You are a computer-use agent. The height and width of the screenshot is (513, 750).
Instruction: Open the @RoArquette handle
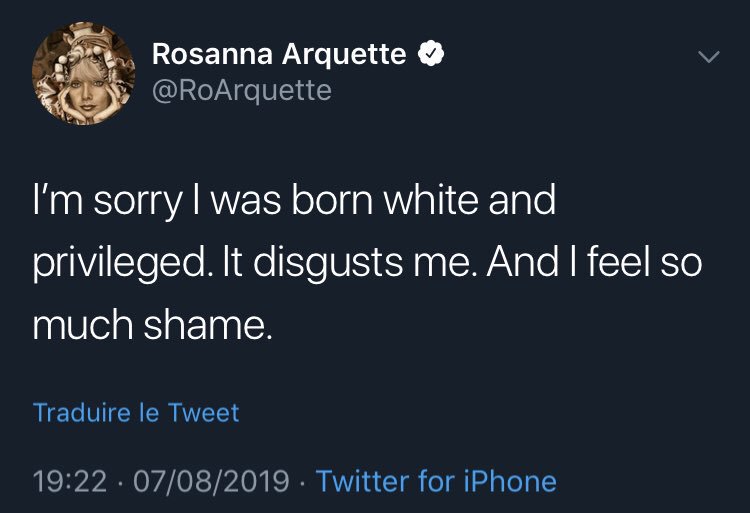(x=241, y=91)
